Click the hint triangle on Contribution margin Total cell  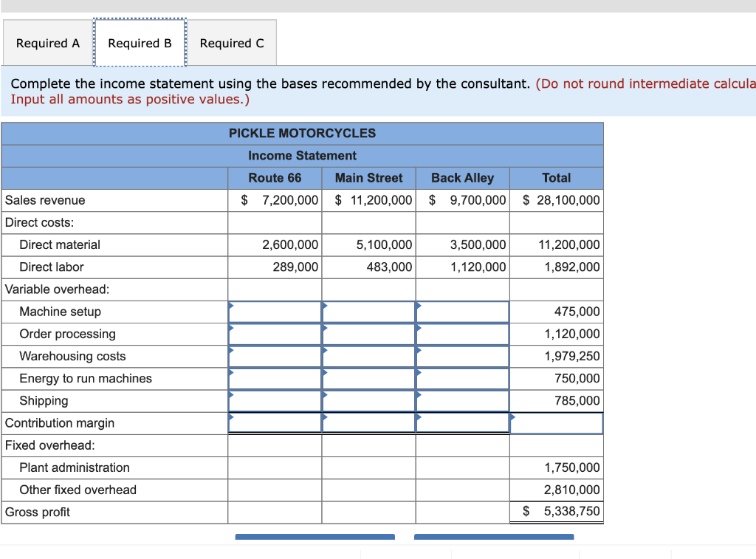coord(512,419)
